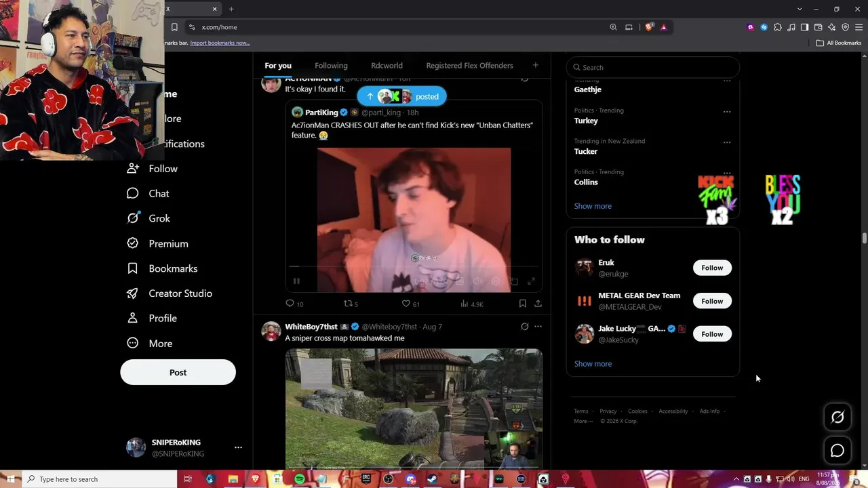Click the new posts pill

click(x=402, y=96)
